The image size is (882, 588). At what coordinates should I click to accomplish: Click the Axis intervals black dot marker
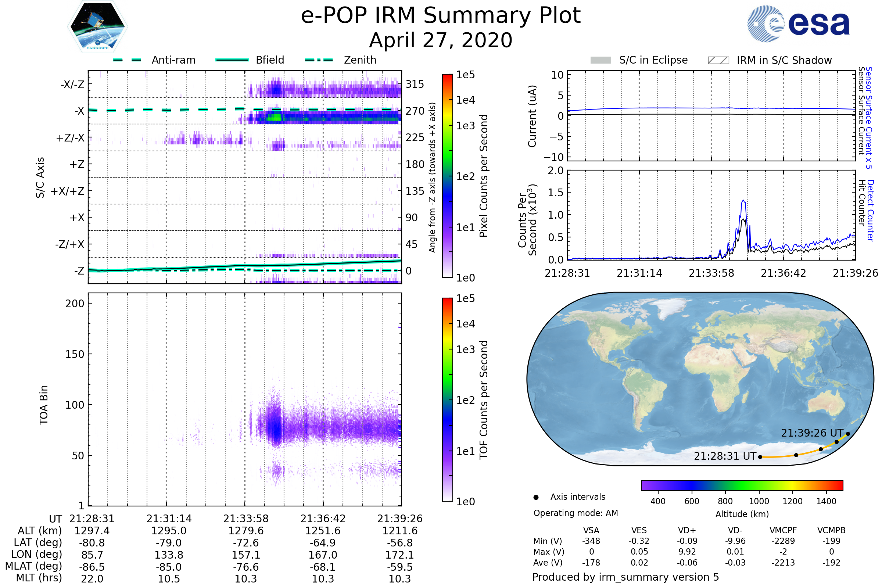pyautogui.click(x=536, y=498)
